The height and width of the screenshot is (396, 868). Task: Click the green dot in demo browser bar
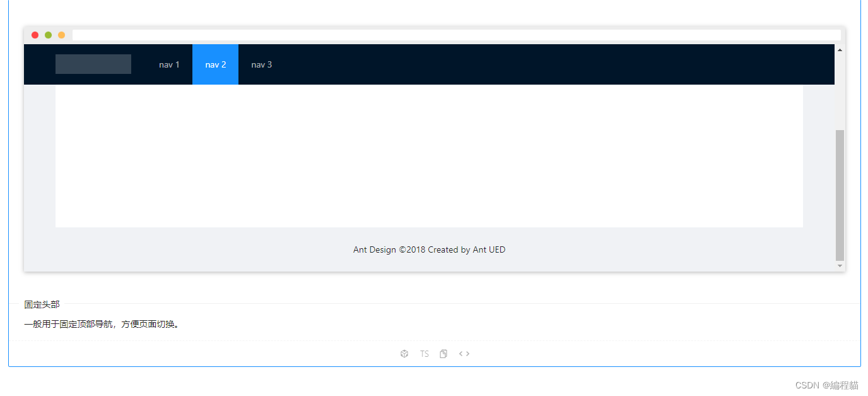[48, 35]
